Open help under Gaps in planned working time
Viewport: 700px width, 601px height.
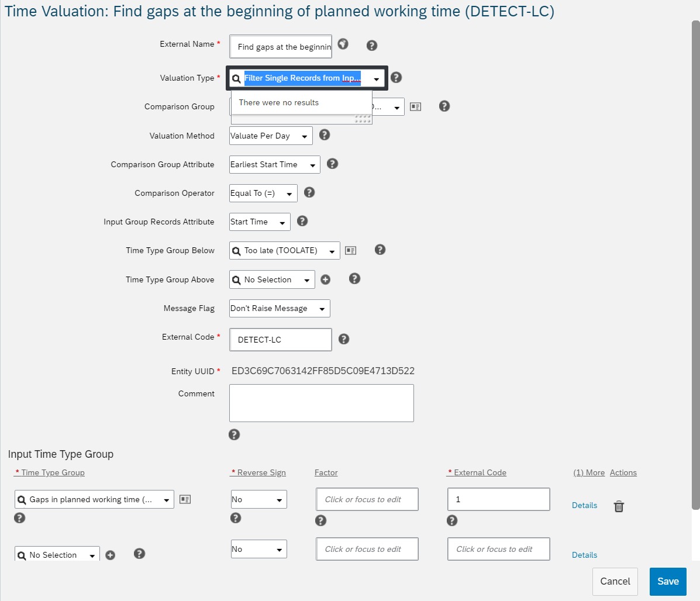[x=20, y=518]
